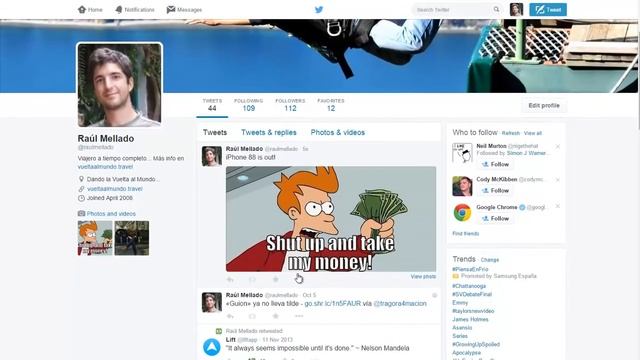The image size is (640, 360).
Task: Open vueltaalmundo.travel link in bio text
Action: coord(105,167)
